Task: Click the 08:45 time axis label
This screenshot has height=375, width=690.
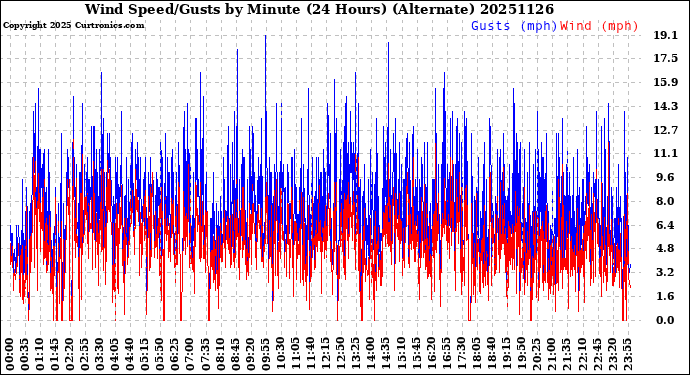Action: tap(236, 354)
